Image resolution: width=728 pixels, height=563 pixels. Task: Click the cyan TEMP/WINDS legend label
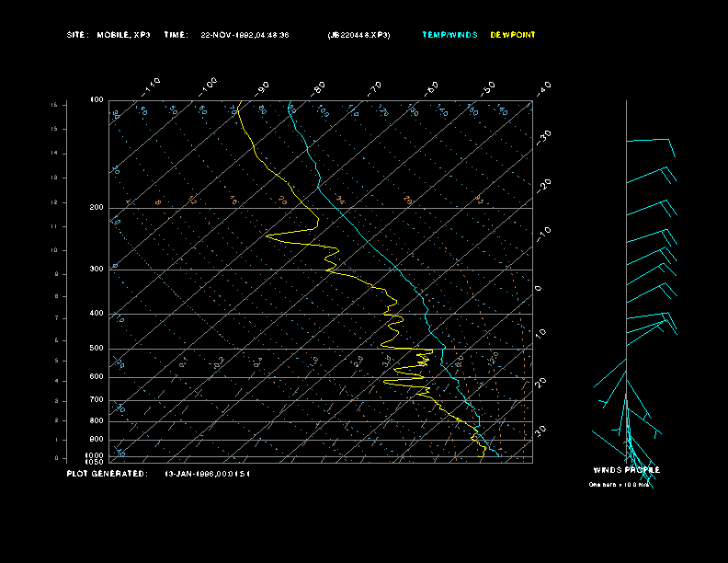click(449, 35)
